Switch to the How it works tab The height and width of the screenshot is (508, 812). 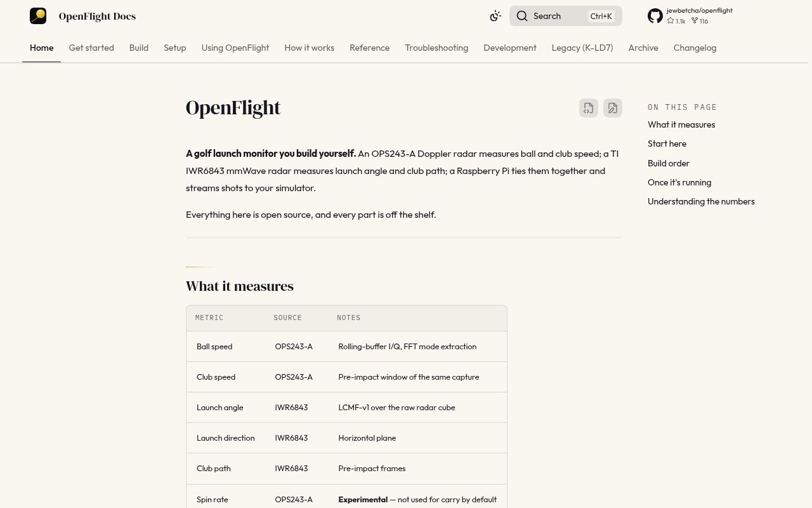pyautogui.click(x=310, y=48)
